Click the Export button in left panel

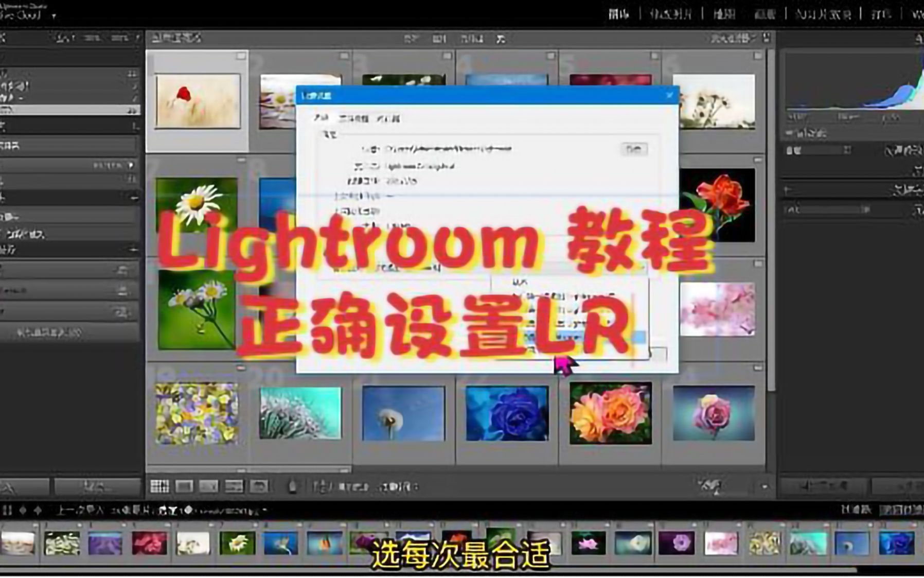97,486
